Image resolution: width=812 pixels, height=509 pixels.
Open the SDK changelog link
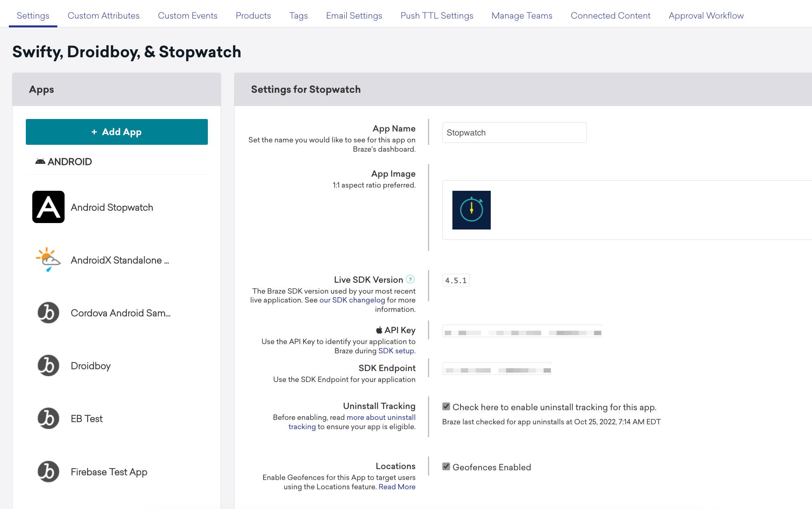(352, 300)
